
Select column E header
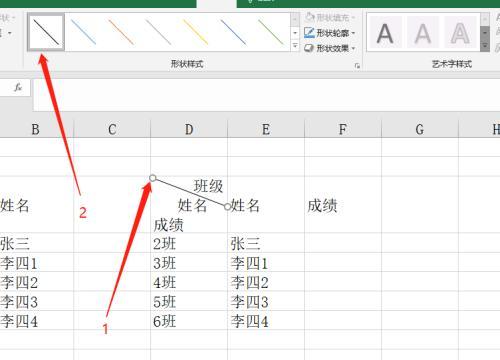266,129
